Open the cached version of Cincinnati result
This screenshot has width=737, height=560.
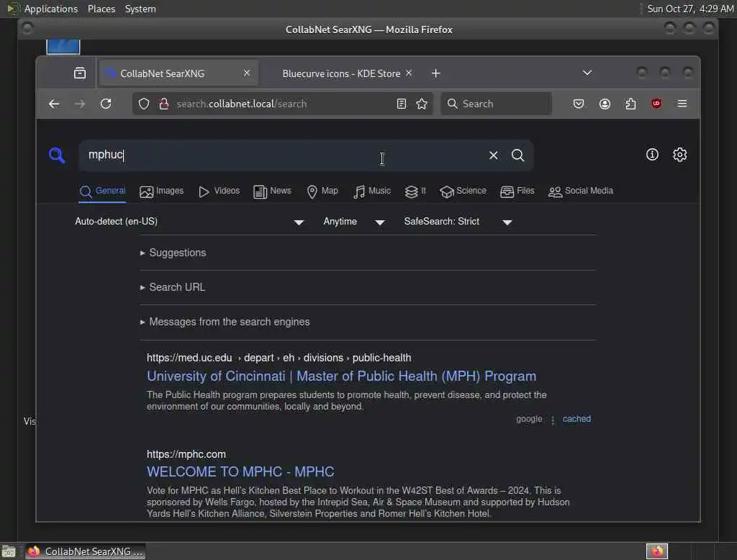(577, 419)
